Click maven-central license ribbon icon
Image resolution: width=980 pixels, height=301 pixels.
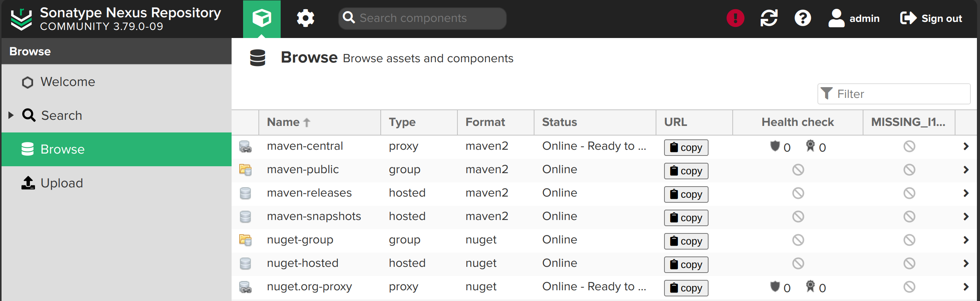point(810,146)
